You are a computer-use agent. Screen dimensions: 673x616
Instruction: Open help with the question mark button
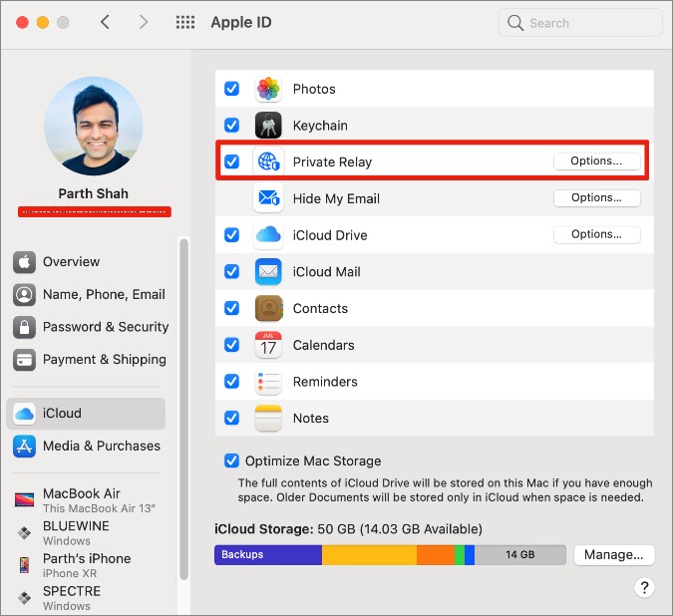(644, 587)
